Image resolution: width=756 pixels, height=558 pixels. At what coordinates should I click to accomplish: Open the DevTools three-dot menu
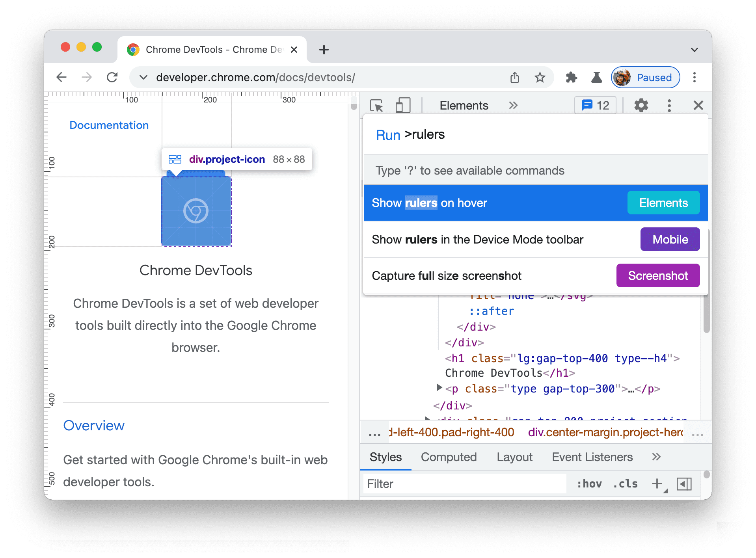(x=669, y=105)
